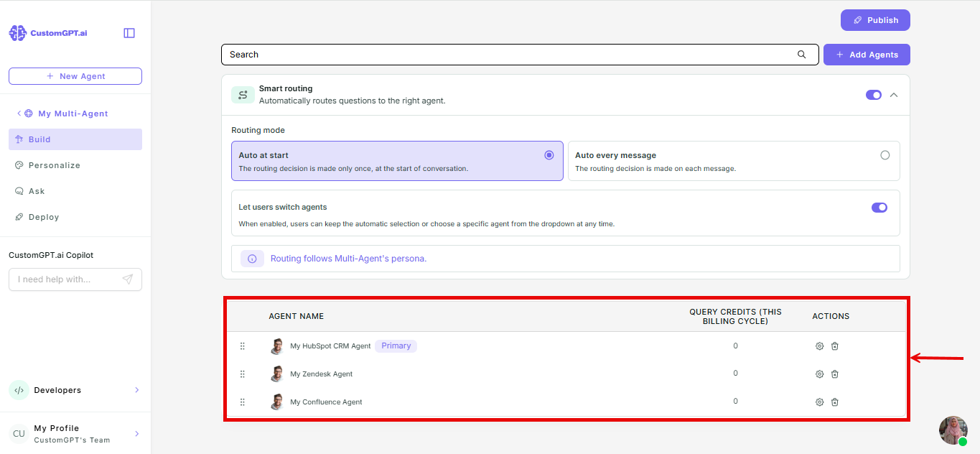Viewport: 980px width, 454px height.
Task: Delete My HubSpot CRM Agent
Action: point(835,346)
